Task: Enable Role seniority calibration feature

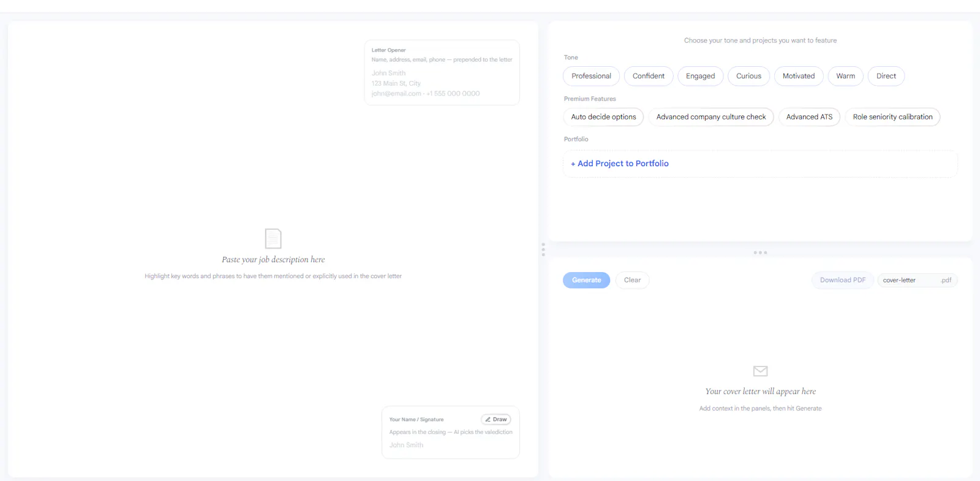Action: click(892, 117)
